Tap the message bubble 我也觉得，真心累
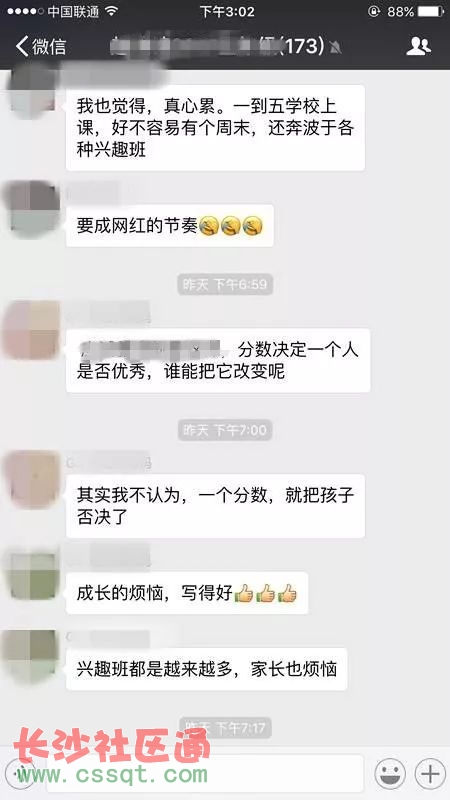This screenshot has width=450, height=800. click(x=216, y=128)
